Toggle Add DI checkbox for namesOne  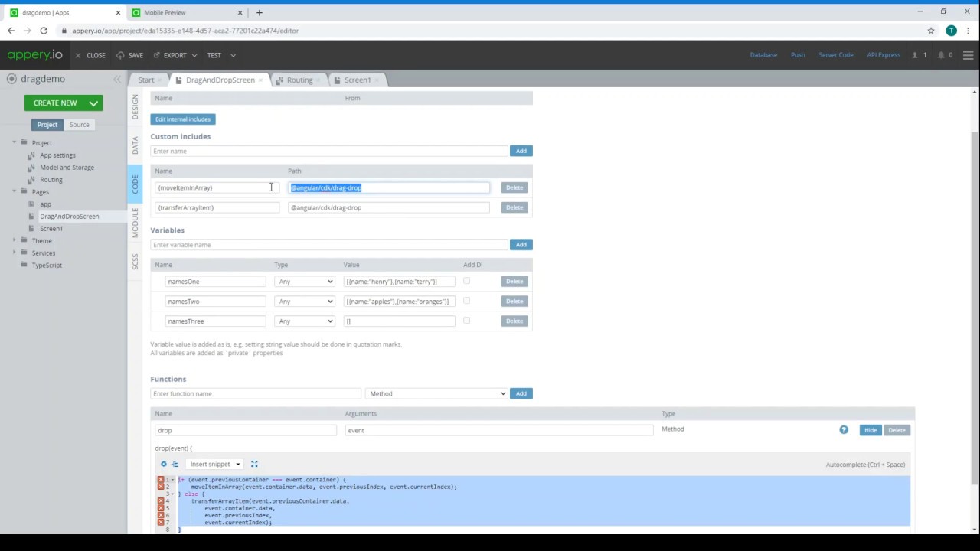[x=466, y=281]
